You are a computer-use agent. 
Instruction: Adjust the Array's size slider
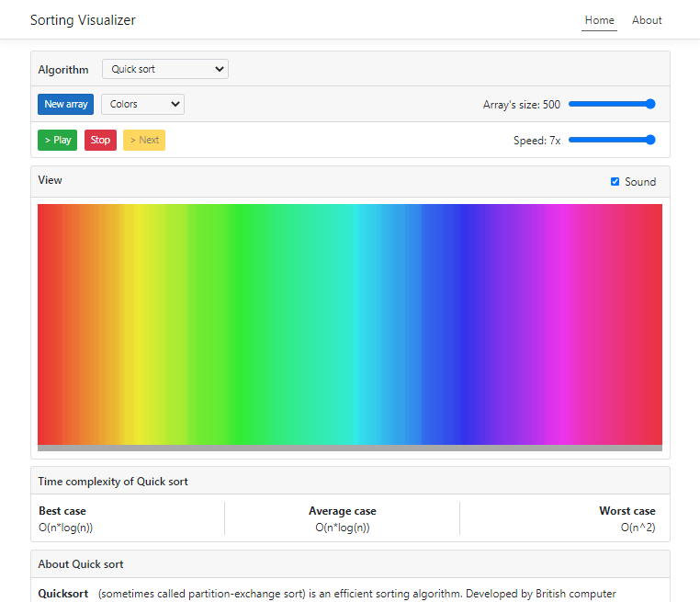tap(612, 104)
